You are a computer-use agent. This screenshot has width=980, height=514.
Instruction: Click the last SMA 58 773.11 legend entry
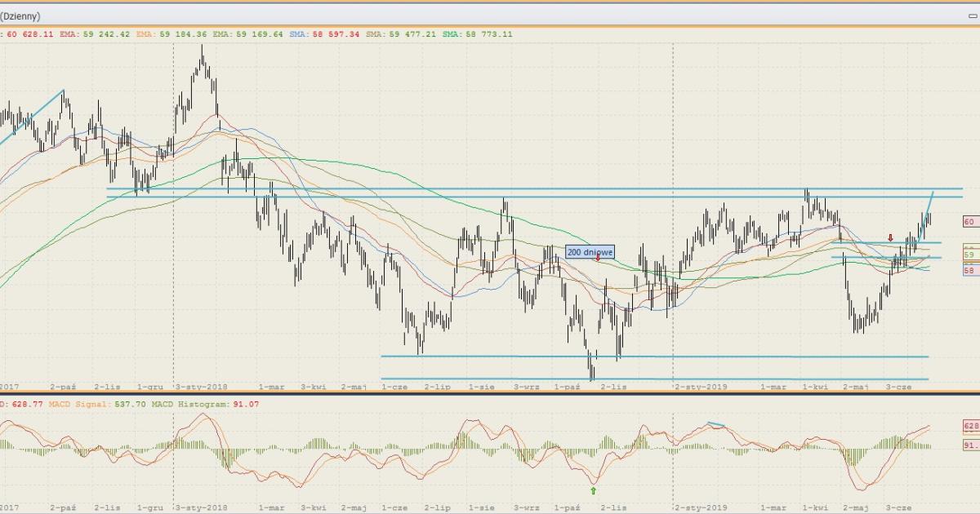(x=479, y=34)
